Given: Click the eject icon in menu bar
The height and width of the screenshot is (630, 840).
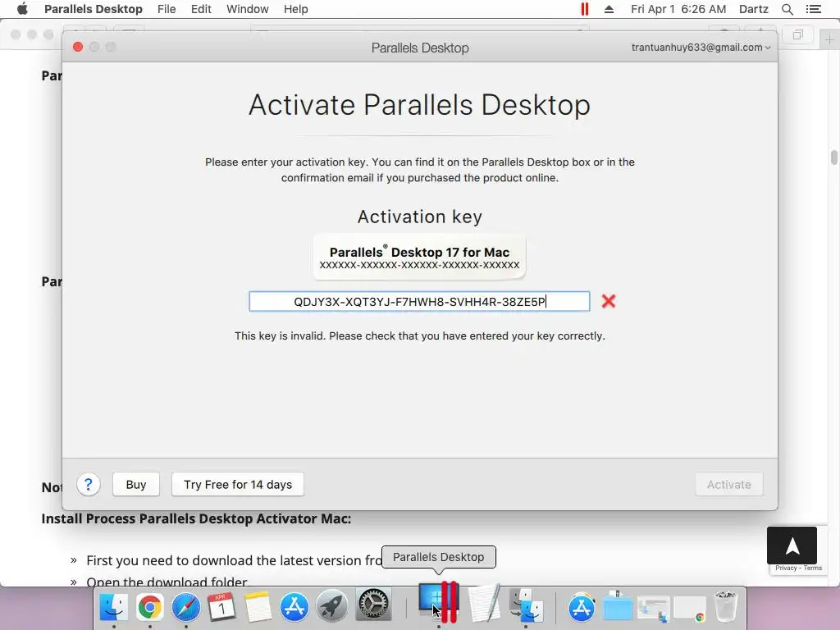Looking at the screenshot, I should 609,9.
